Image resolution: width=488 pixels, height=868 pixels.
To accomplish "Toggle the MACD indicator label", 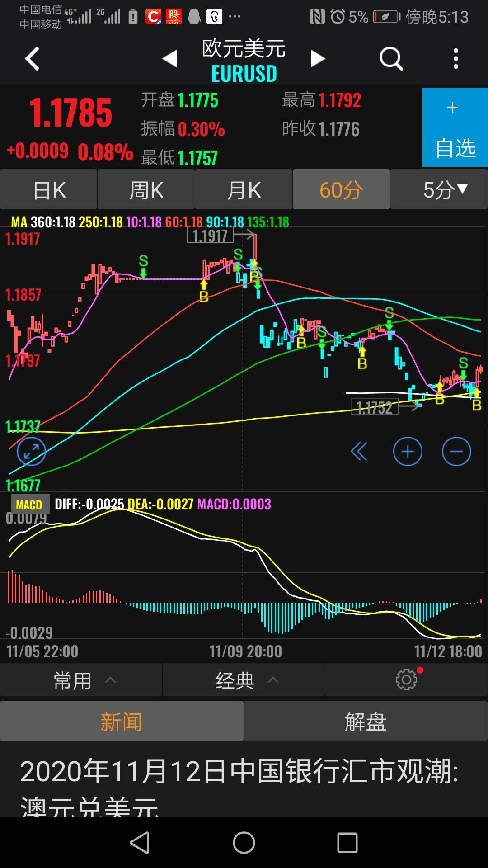I will point(29,505).
